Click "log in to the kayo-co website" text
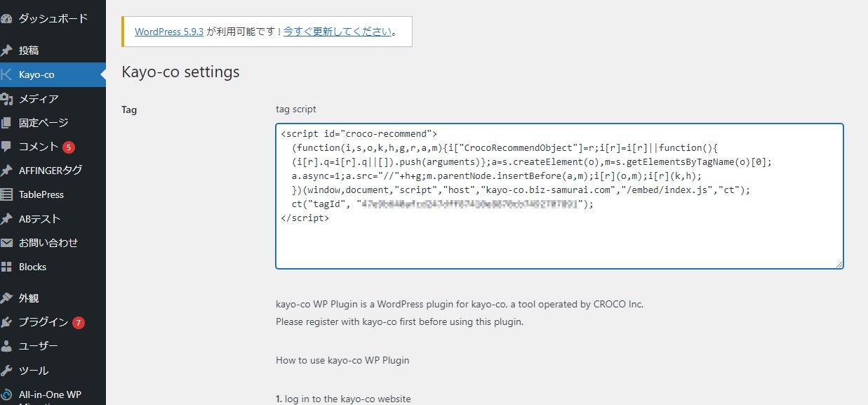 (x=348, y=399)
